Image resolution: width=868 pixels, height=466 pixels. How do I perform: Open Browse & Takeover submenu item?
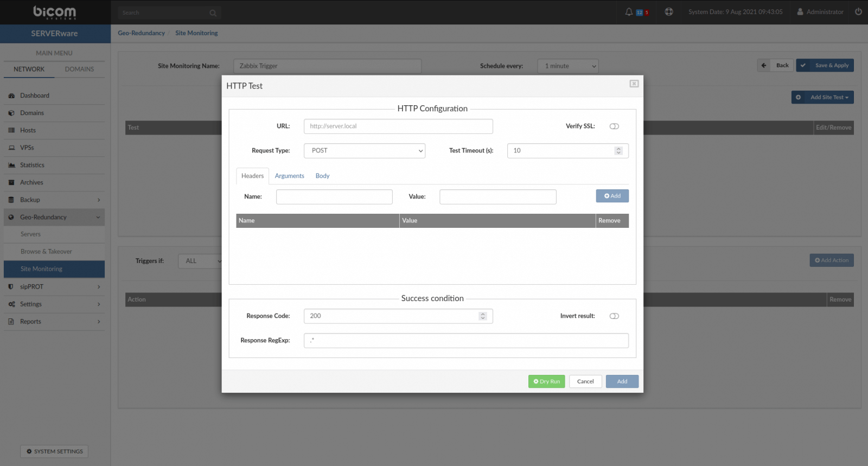tap(54, 252)
